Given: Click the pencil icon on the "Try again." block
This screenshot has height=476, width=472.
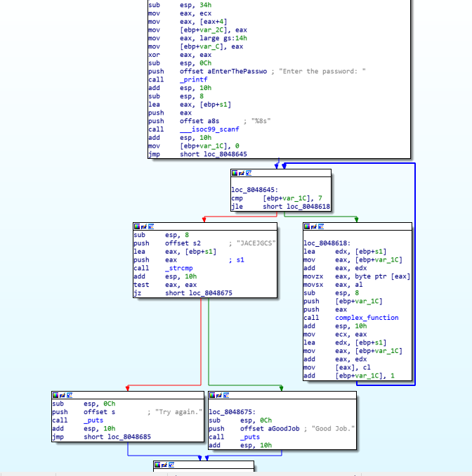Looking at the screenshot, I should [63, 395].
